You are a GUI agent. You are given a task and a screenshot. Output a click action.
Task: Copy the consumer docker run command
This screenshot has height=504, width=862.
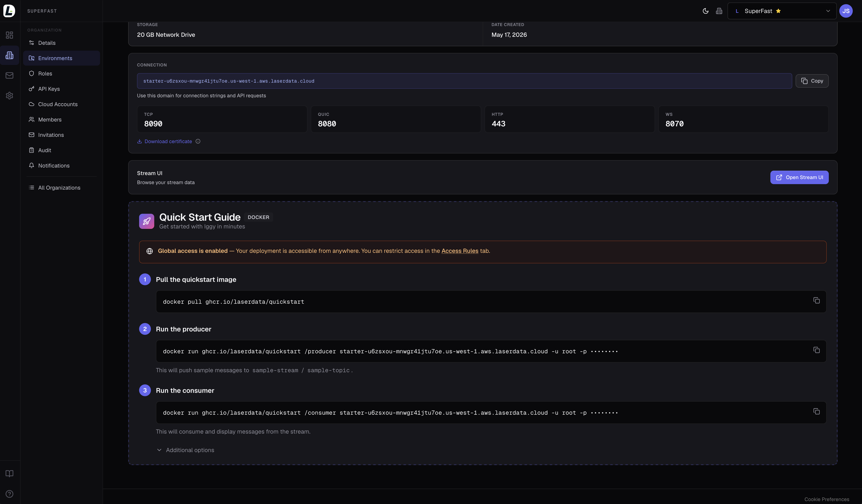(816, 411)
